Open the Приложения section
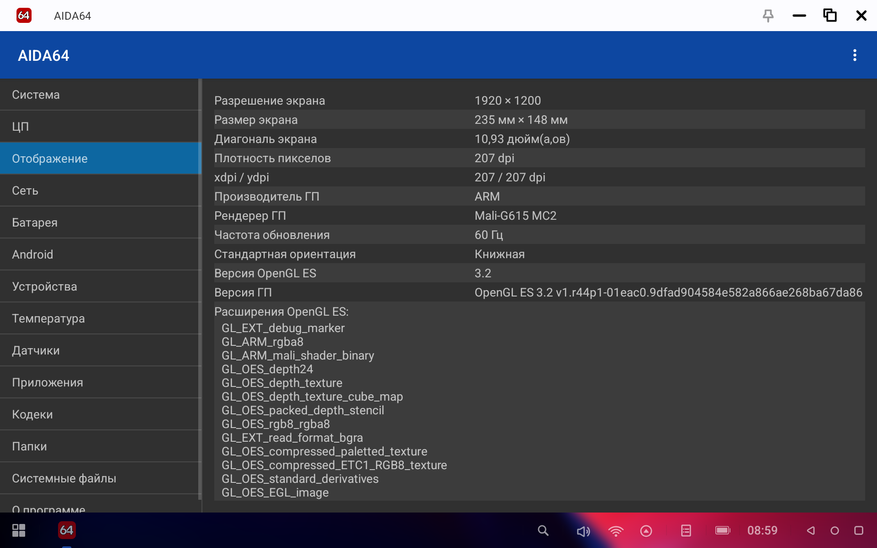 coord(100,382)
